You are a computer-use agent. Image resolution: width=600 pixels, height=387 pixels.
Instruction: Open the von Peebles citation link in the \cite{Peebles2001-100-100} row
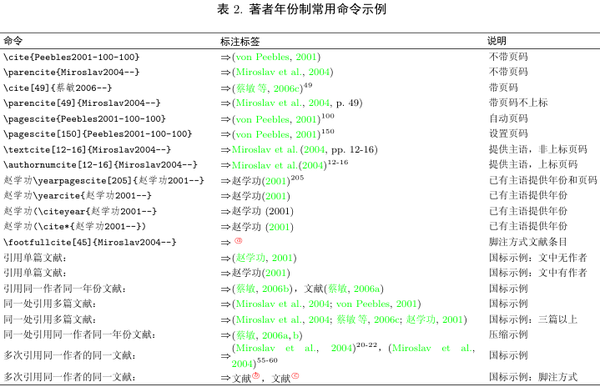[x=276, y=57]
